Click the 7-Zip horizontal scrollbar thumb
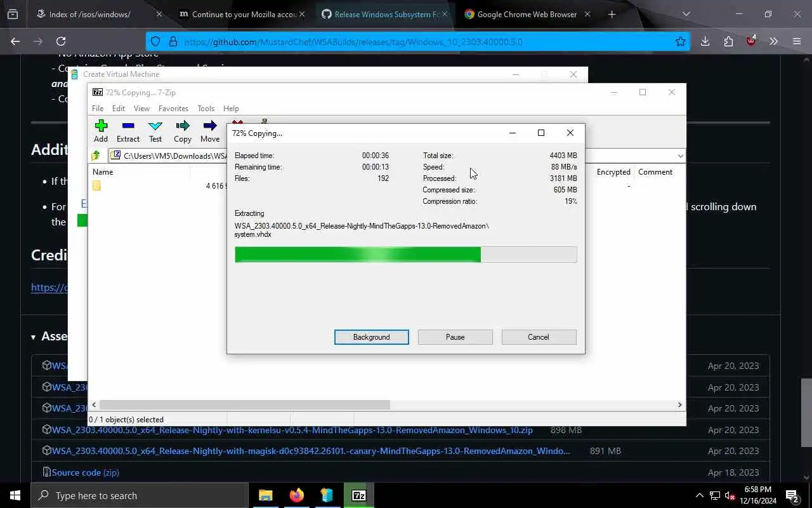 [x=244, y=404]
